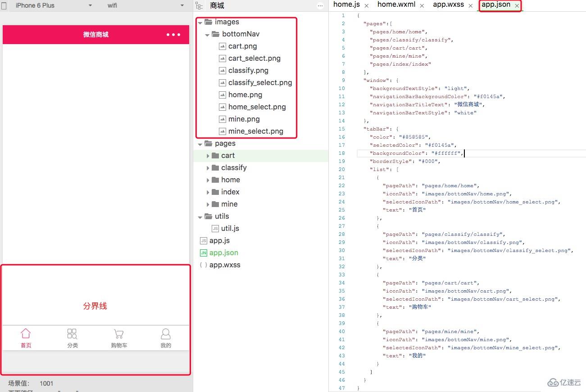Viewport: 586px width, 392px height.
Task: Click the pages folder icon
Action: click(x=208, y=143)
